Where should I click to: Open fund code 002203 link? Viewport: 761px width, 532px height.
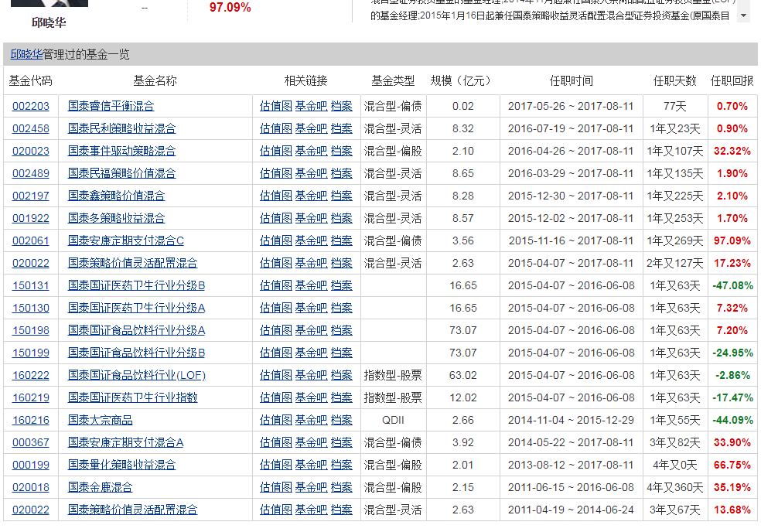(x=31, y=106)
